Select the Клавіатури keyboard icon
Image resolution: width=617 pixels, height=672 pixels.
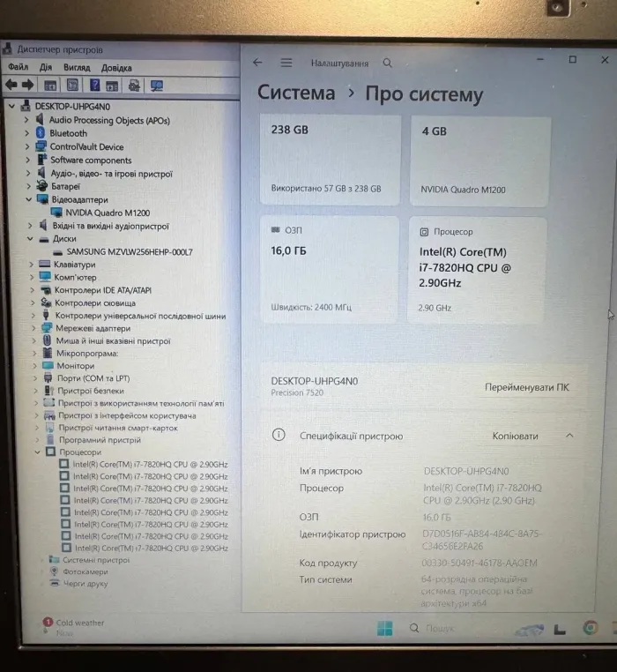(45, 264)
